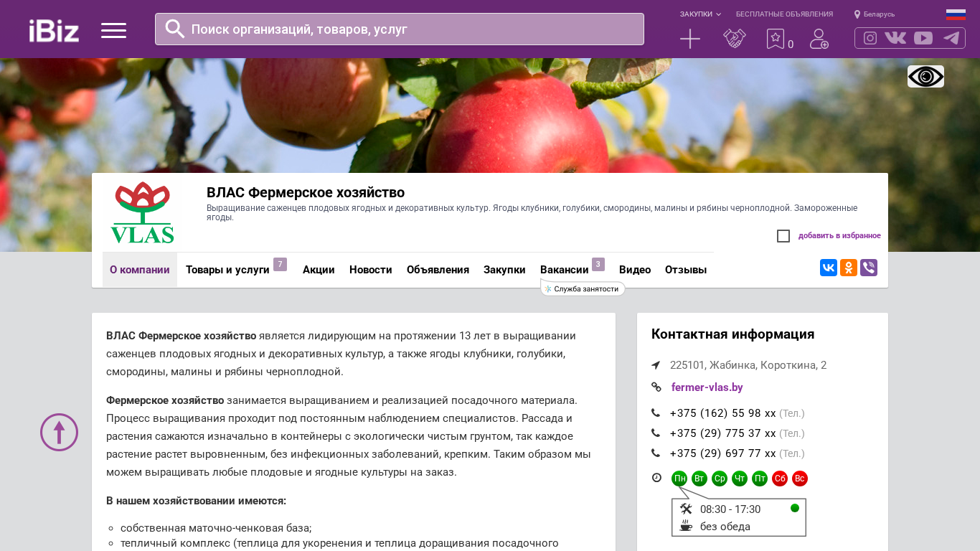Click the Russian flag language icon
The image size is (980, 551).
(x=956, y=14)
